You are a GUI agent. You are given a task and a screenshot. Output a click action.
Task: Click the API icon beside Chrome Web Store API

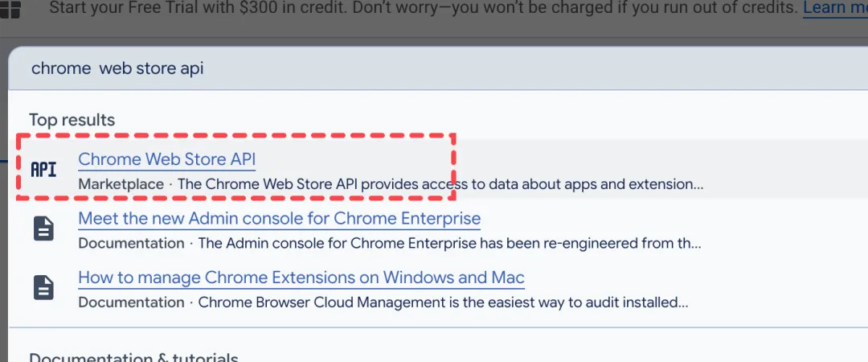[x=43, y=170]
